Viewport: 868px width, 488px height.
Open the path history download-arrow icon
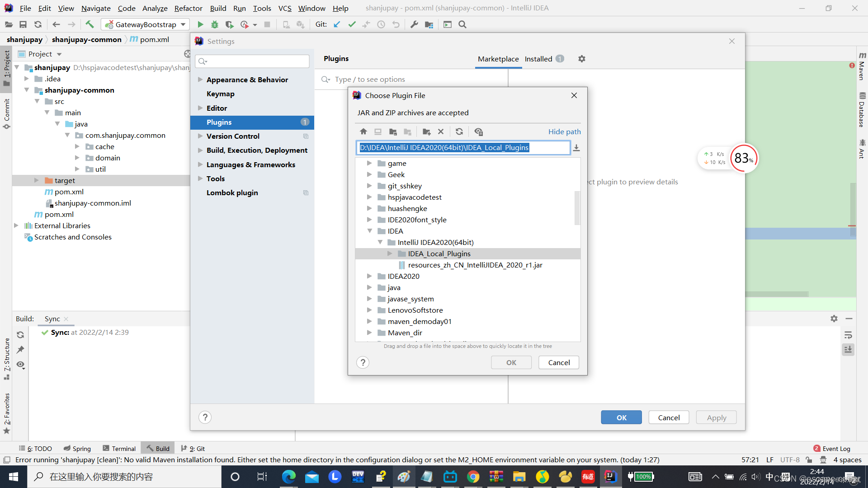[576, 148]
